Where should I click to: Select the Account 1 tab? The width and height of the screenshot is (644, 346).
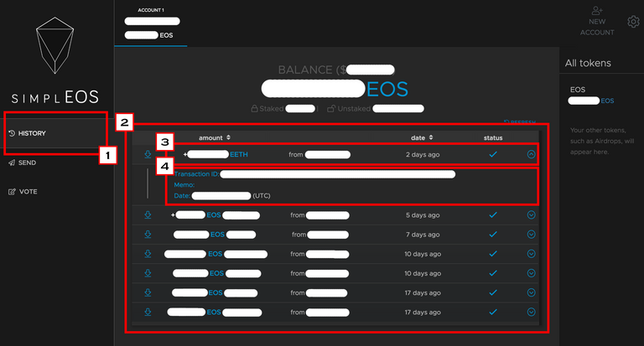[151, 23]
